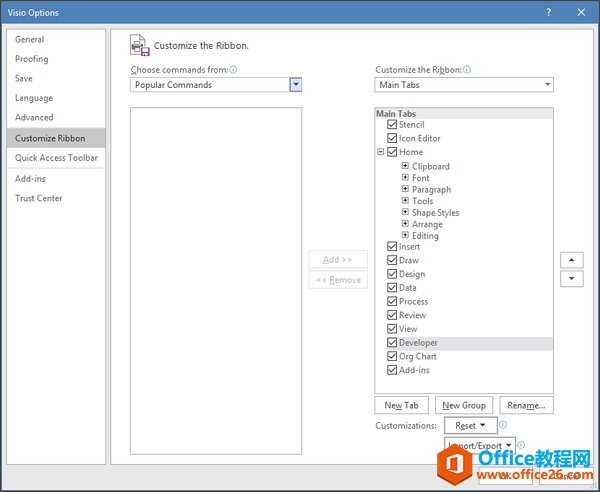Select the Org Chart row label
The width and height of the screenshot is (600, 492).
click(x=418, y=356)
